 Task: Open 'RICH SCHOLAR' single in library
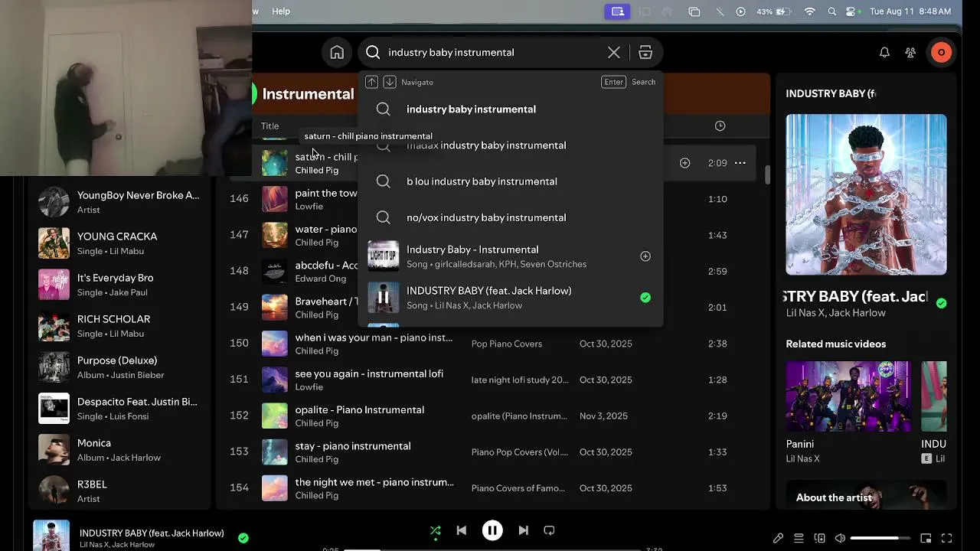point(119,326)
